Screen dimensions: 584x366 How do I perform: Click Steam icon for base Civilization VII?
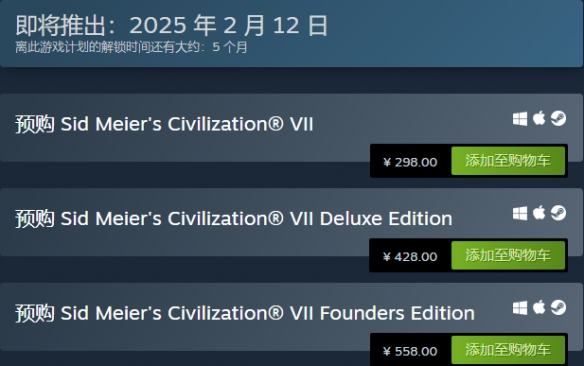tap(558, 118)
